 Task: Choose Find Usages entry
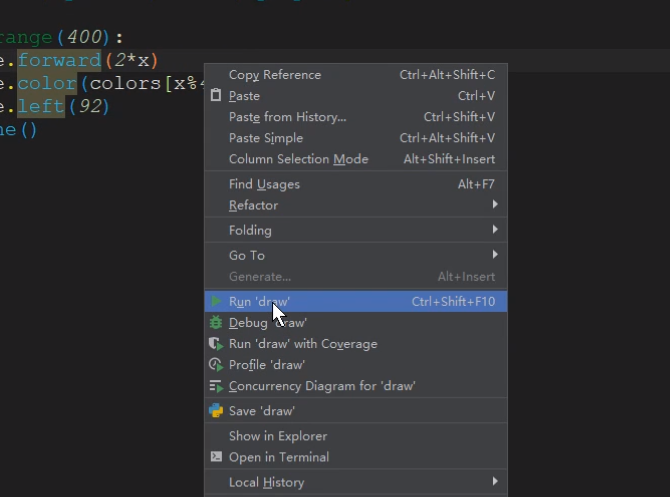pos(264,184)
